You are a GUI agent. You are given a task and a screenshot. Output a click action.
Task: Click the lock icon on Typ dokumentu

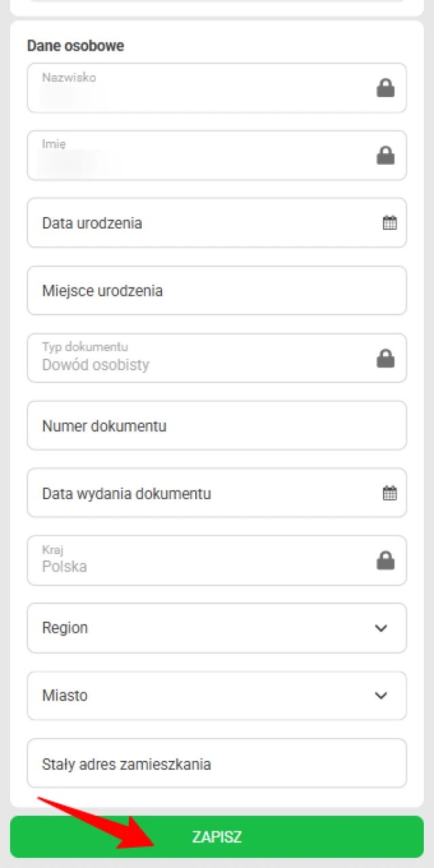click(x=386, y=358)
